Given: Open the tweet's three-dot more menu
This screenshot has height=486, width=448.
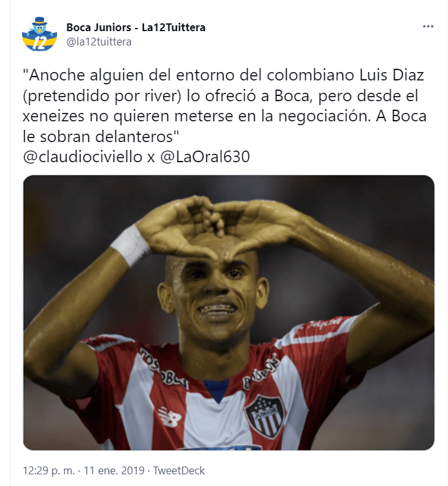Looking at the screenshot, I should click(x=428, y=27).
